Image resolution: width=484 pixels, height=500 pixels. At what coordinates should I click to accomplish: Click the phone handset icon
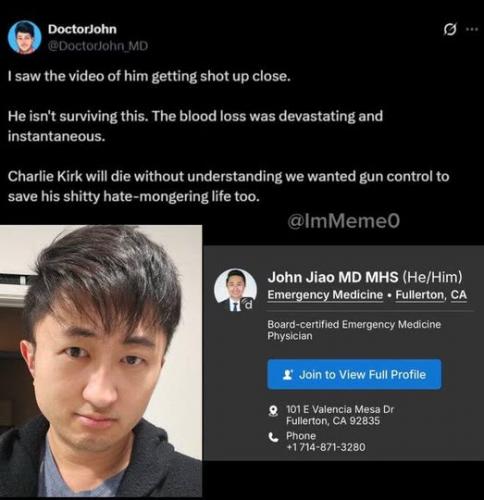coord(273,437)
